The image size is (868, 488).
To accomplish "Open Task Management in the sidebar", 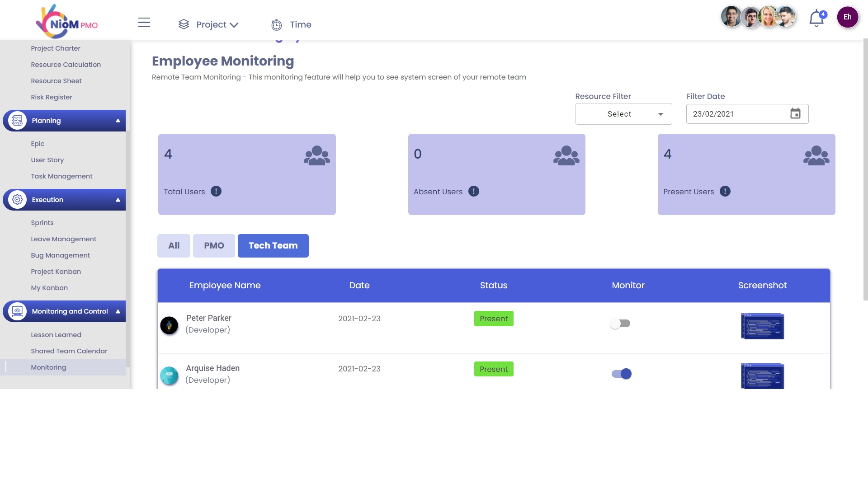I will [x=61, y=176].
